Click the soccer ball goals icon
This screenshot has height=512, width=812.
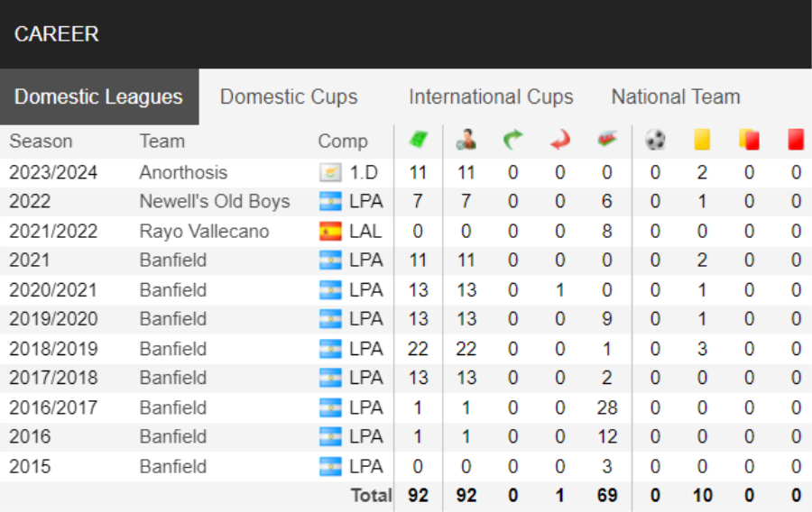655,140
